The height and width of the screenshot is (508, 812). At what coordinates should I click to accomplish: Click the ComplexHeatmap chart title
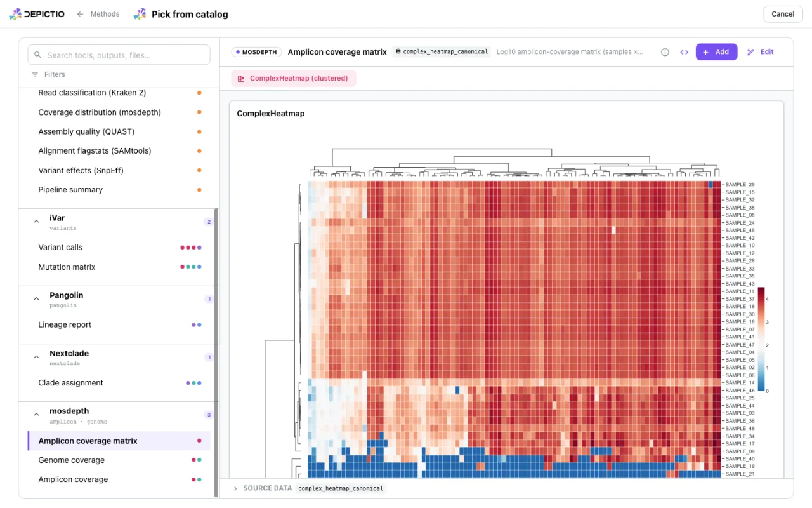point(271,114)
